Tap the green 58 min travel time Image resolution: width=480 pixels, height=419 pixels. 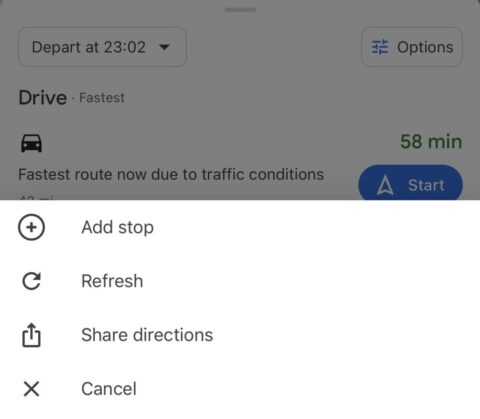click(x=431, y=142)
